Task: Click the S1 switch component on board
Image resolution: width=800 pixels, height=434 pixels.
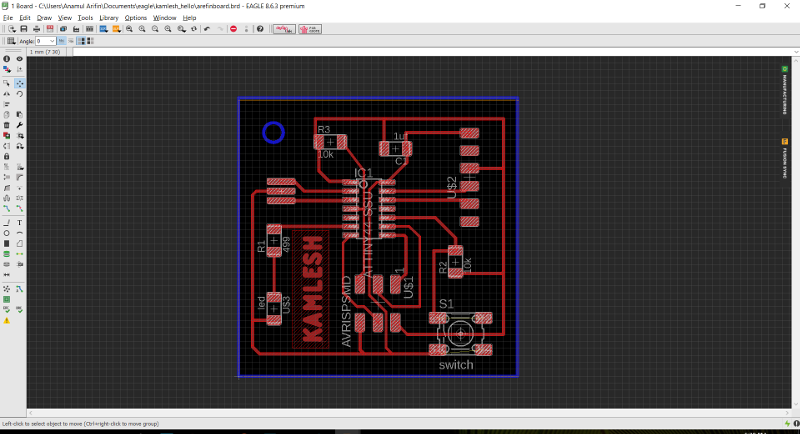Action: point(461,334)
